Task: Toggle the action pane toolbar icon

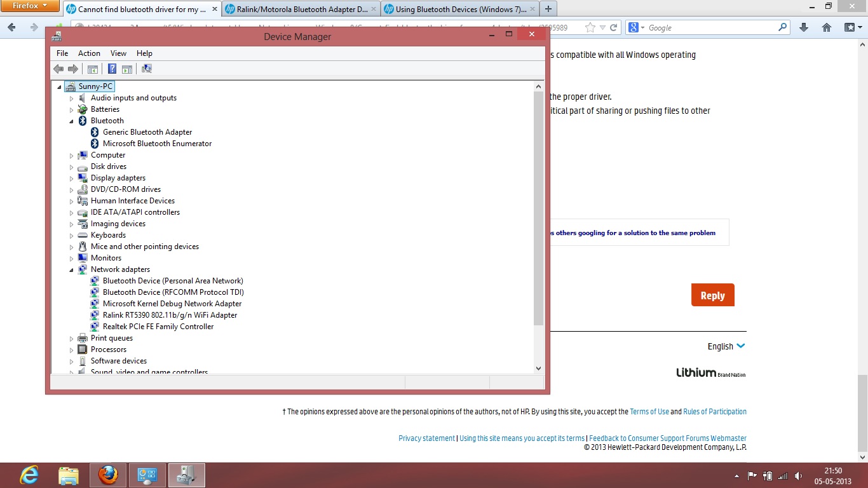Action: pos(127,69)
